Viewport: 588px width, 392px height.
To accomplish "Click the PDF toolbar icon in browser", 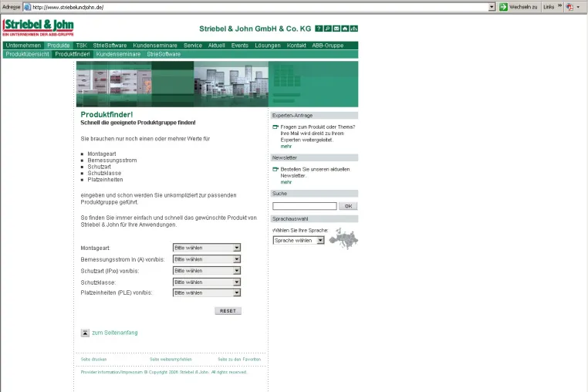I will click(570, 7).
